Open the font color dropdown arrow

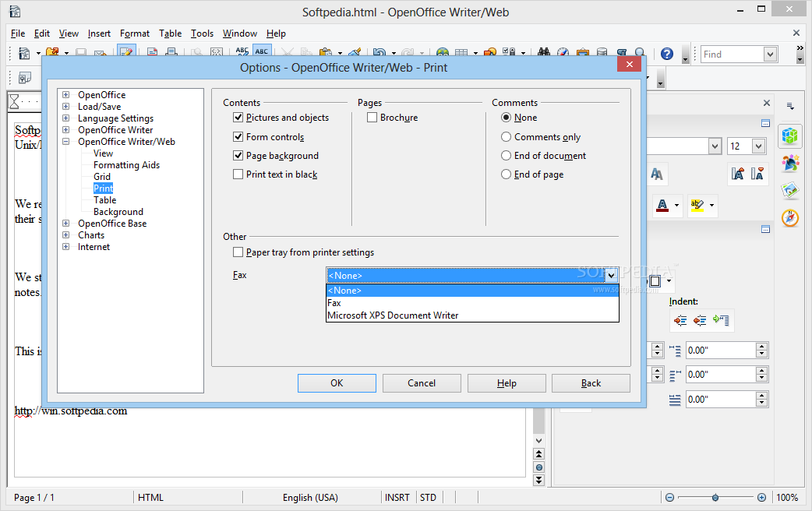676,206
